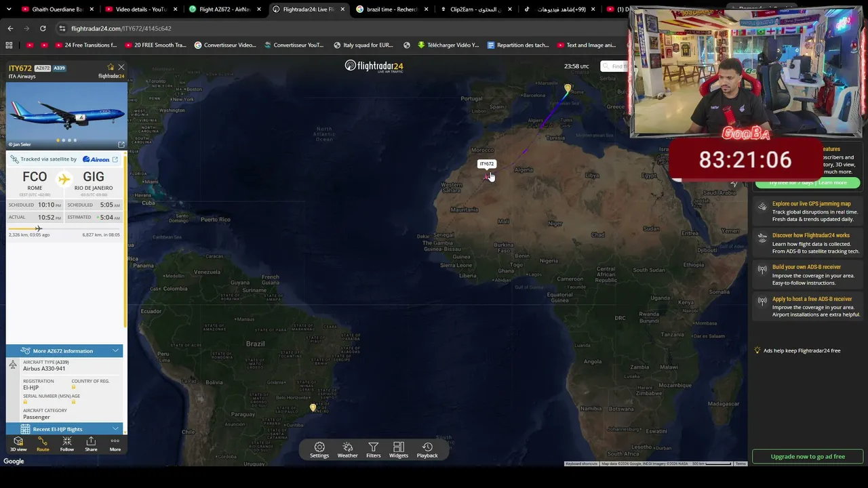Expand More AZ672 information section

pos(64,350)
